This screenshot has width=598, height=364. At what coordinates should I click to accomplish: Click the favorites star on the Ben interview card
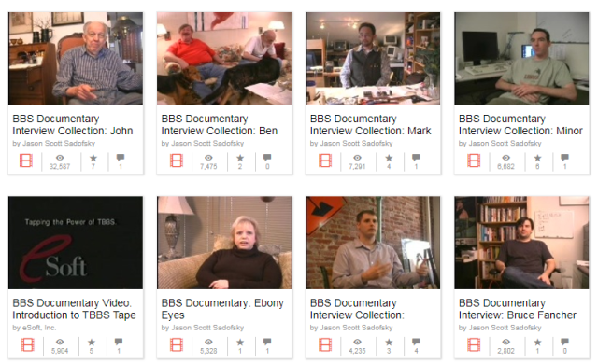pos(240,158)
